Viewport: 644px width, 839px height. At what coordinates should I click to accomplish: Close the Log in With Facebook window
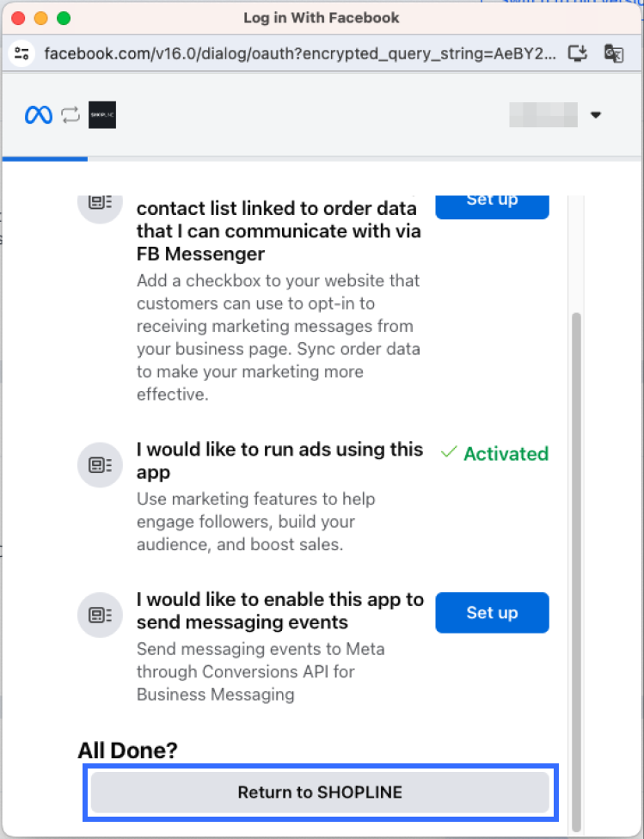[x=18, y=18]
